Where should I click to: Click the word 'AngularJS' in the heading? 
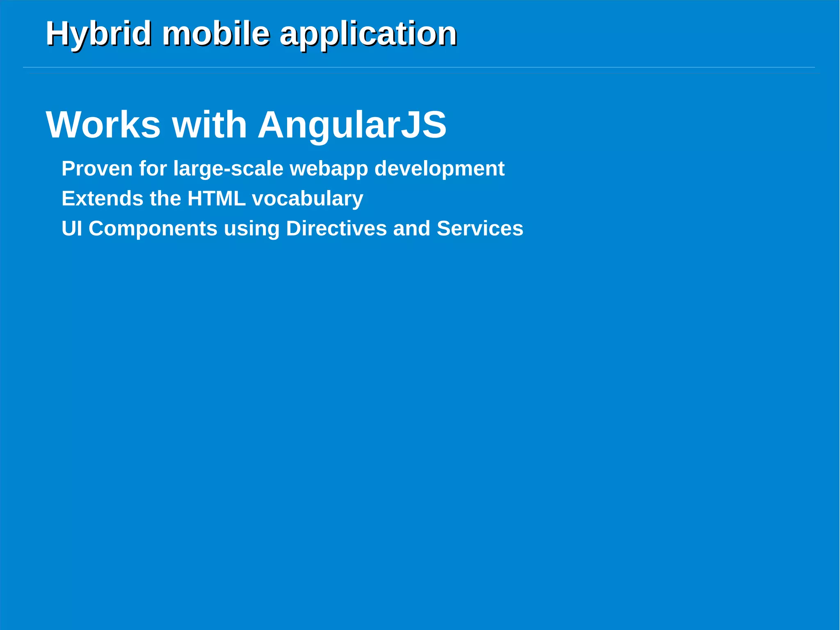pos(352,124)
